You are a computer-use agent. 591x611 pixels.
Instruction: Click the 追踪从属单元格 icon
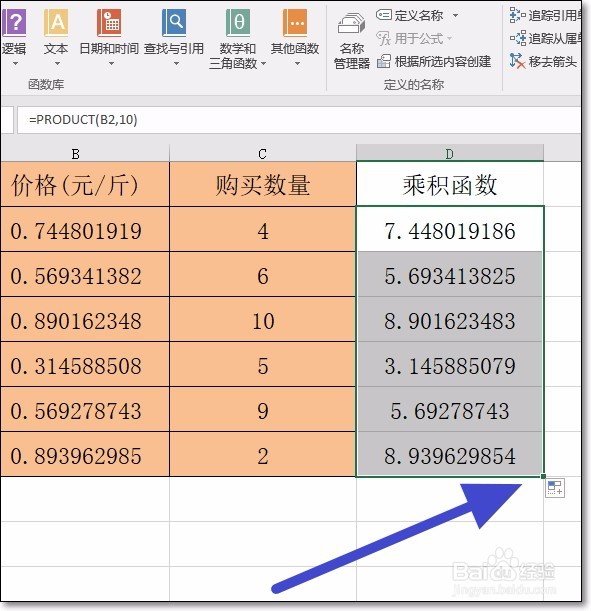[517, 38]
